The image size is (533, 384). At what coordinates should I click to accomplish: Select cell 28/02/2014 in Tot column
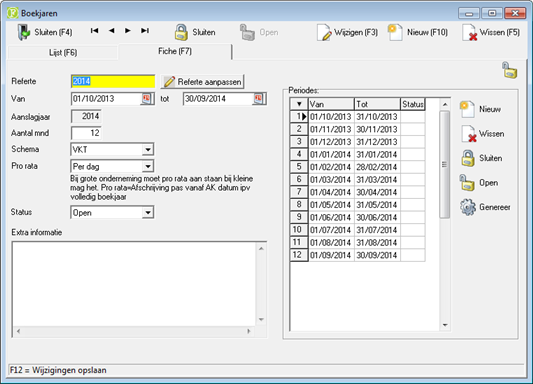click(377, 167)
